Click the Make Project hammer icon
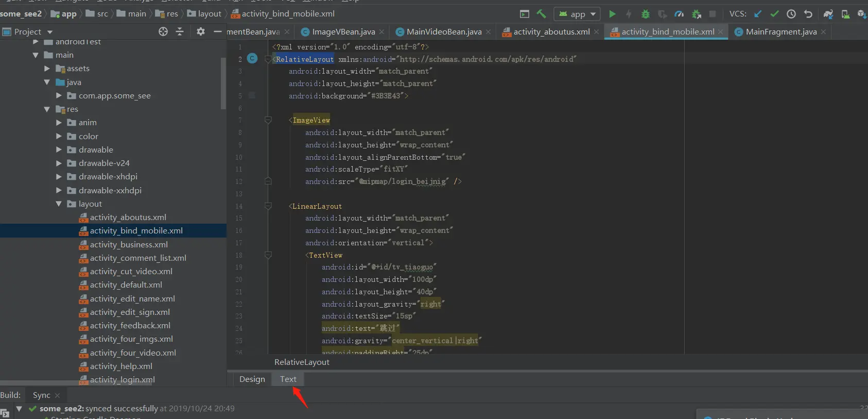Image resolution: width=868 pixels, height=419 pixels. point(541,14)
